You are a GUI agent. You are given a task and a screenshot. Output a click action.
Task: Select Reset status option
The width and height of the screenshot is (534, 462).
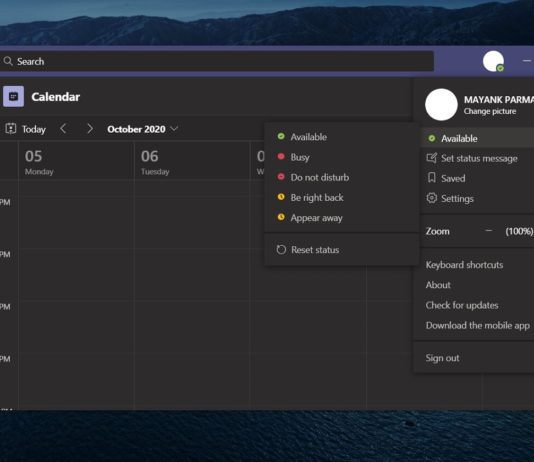click(342, 250)
